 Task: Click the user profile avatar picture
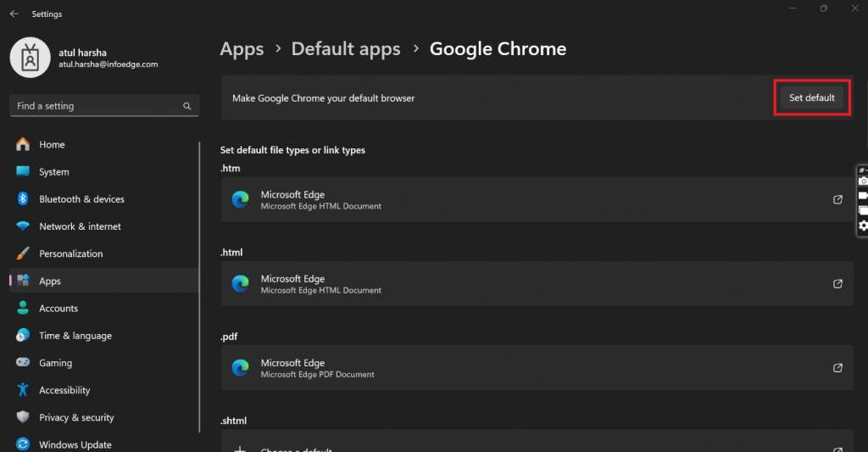click(30, 58)
